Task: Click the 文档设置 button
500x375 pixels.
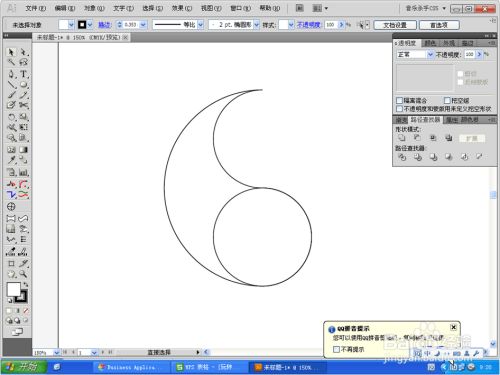Action: (395, 25)
